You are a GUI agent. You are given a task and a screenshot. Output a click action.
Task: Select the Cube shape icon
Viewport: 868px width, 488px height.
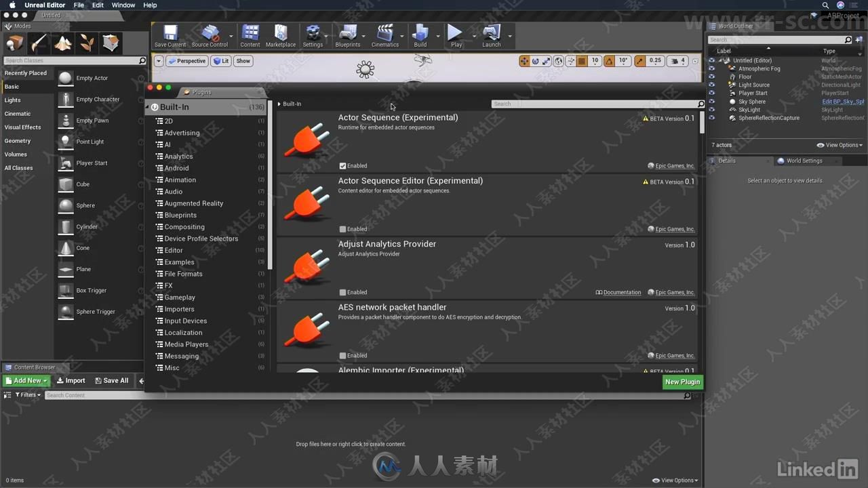66,184
